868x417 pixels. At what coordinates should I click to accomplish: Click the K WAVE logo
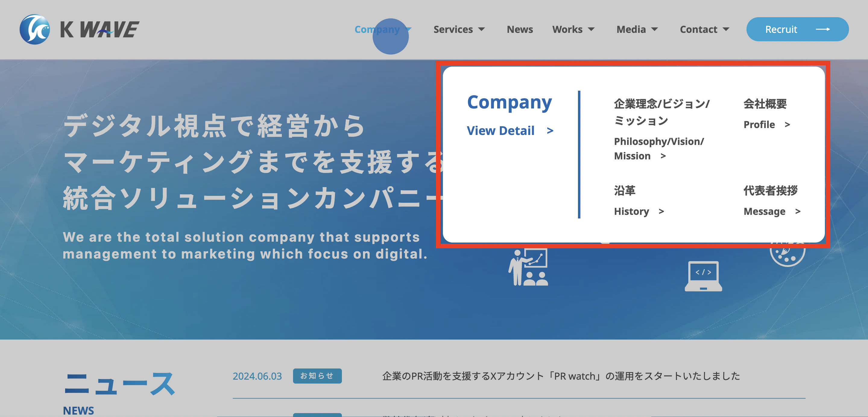[79, 29]
